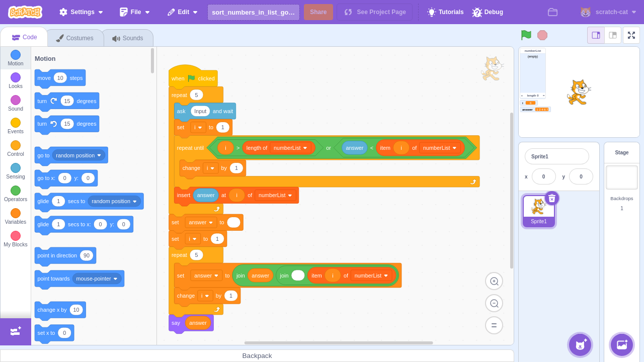Select the Sound block category
Image resolution: width=644 pixels, height=362 pixels.
pos(16,104)
